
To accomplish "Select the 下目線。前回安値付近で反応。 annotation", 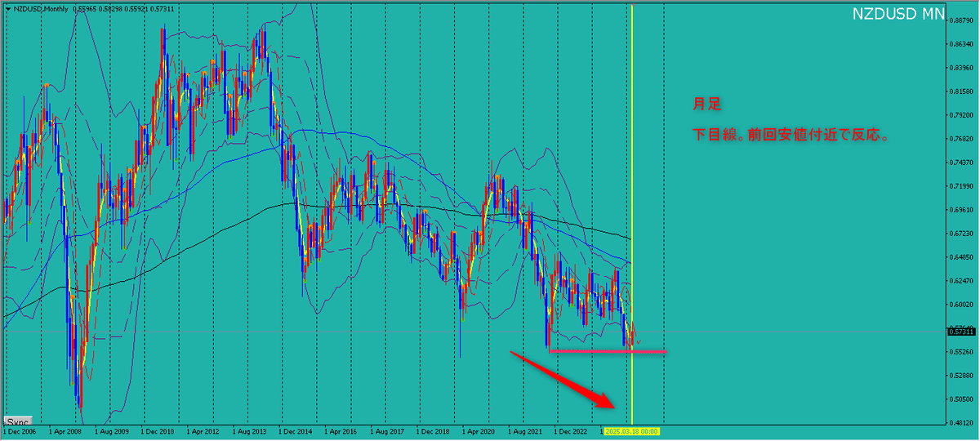I will [791, 134].
